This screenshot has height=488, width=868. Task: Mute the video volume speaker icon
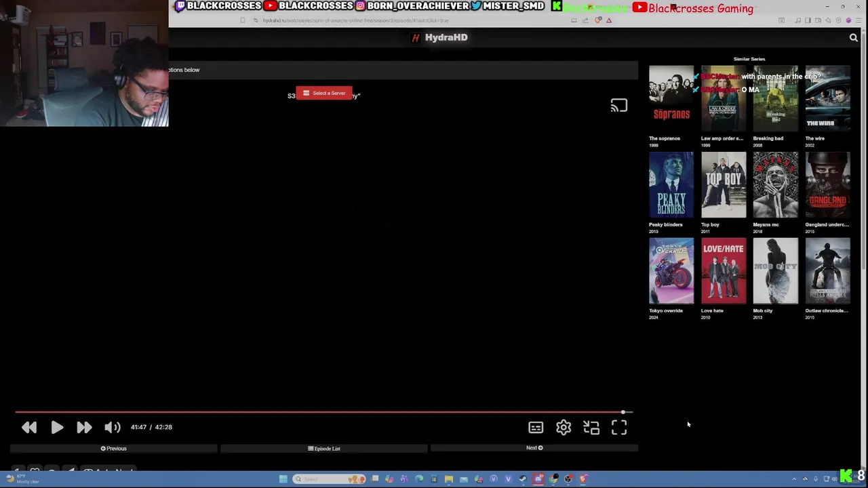pos(113,427)
